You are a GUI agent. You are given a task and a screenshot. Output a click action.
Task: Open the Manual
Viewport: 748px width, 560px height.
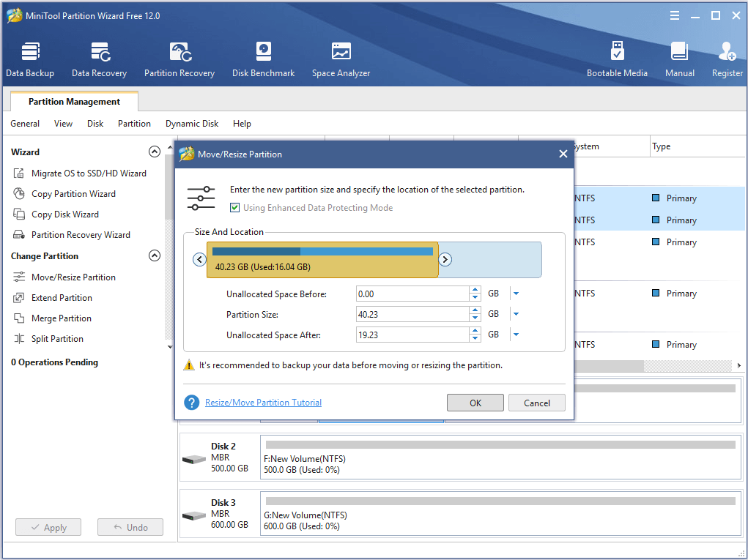point(680,59)
